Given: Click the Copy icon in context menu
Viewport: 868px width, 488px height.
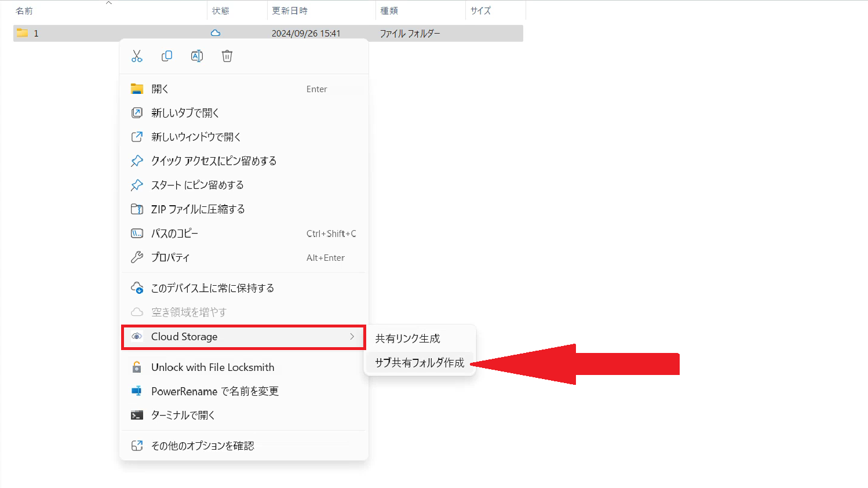Looking at the screenshot, I should [167, 56].
